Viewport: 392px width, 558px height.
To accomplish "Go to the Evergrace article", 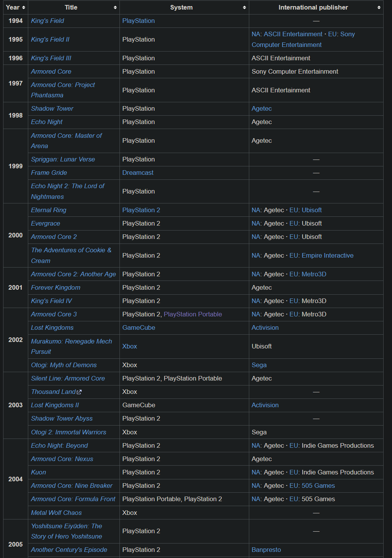I will coord(45,223).
